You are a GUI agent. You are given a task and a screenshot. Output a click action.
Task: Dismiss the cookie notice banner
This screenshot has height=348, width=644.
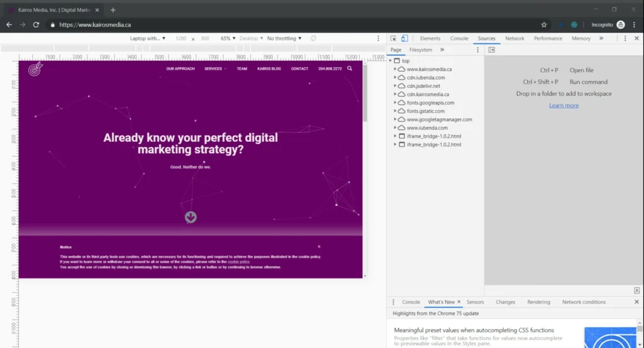pyautogui.click(x=319, y=247)
